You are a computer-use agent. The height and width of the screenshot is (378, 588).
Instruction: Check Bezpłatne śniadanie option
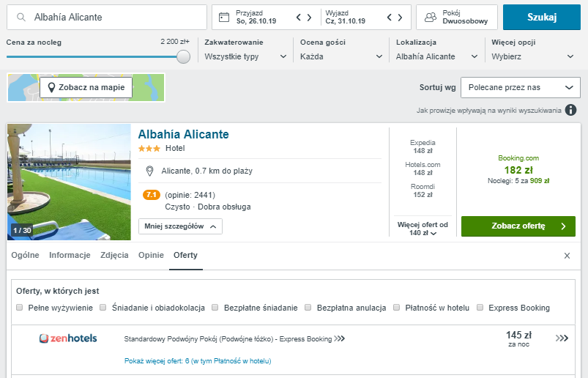pos(215,308)
